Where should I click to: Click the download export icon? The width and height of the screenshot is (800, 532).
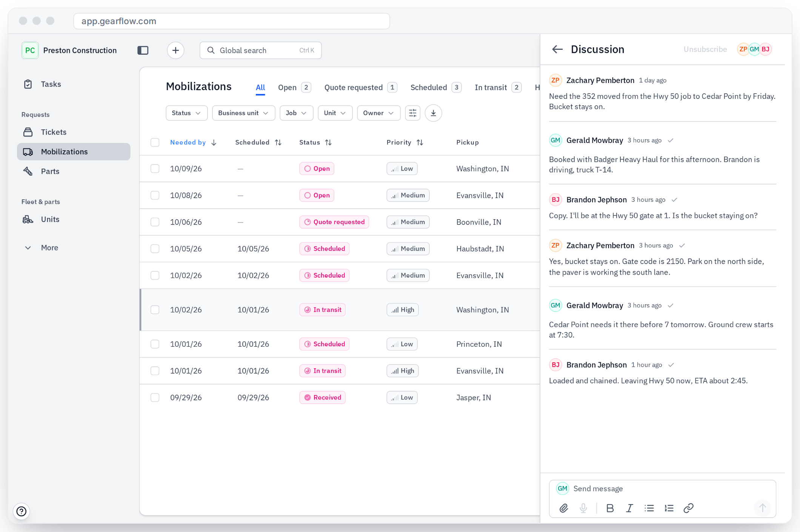(x=433, y=113)
